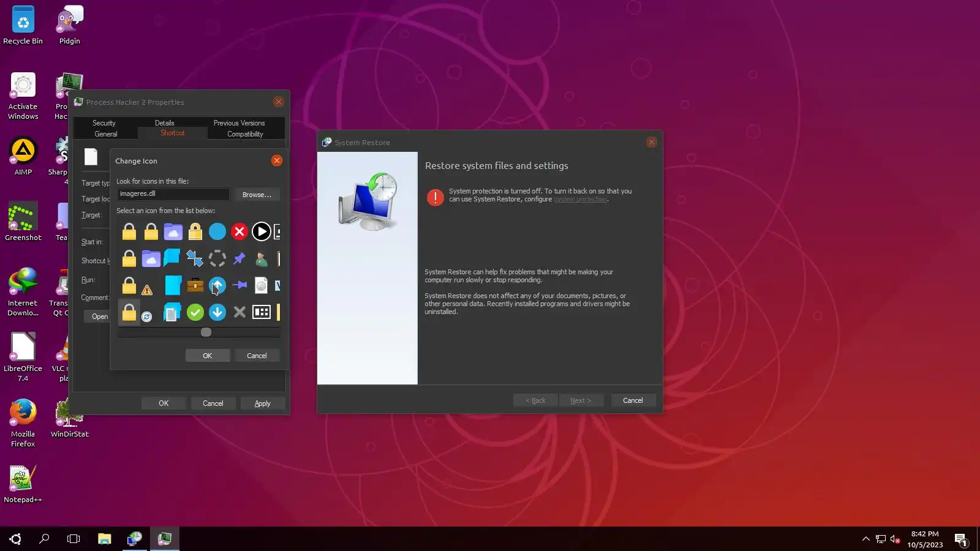Open the Details tab
This screenshot has width=980, height=551.
(164, 123)
